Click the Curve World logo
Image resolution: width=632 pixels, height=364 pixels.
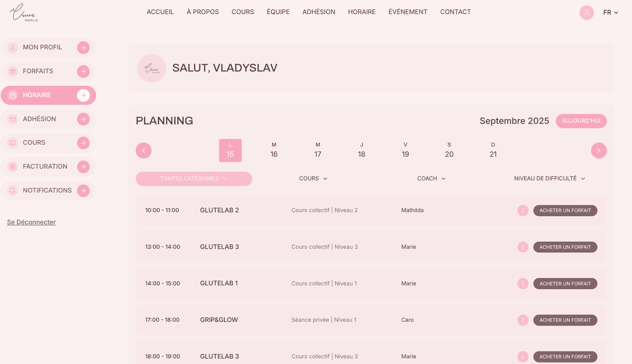[x=24, y=13]
